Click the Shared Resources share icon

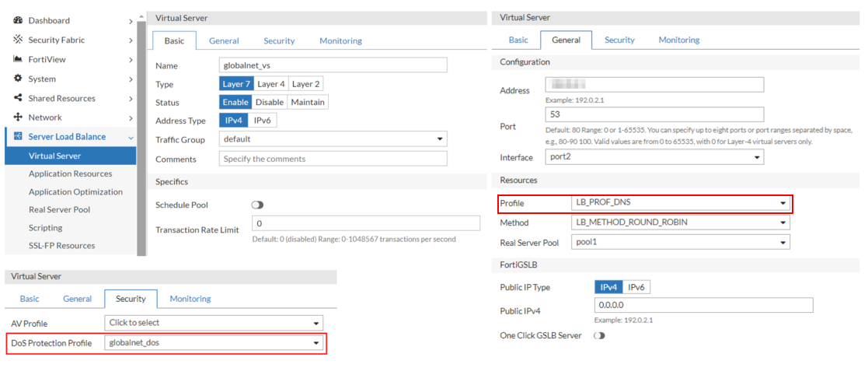18,98
